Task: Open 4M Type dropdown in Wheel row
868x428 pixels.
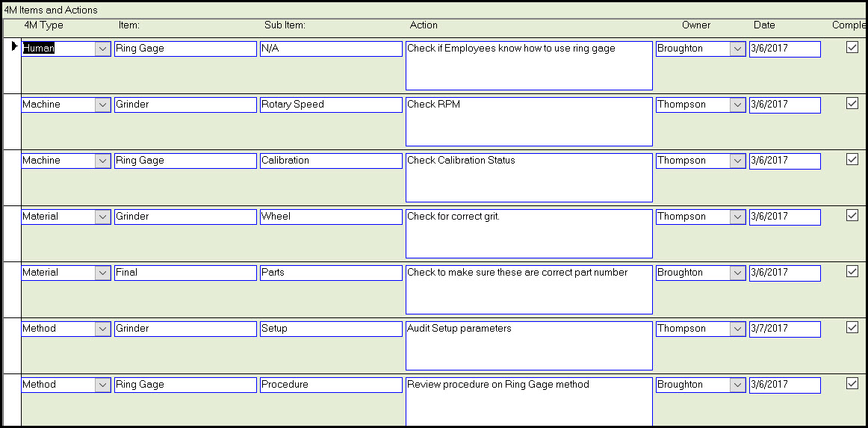Action: pos(103,217)
